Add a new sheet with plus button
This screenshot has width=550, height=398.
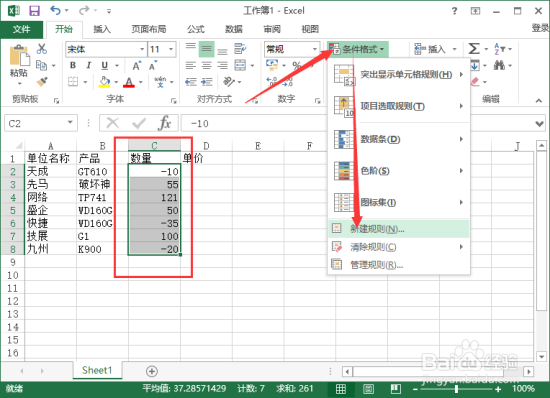click(152, 371)
